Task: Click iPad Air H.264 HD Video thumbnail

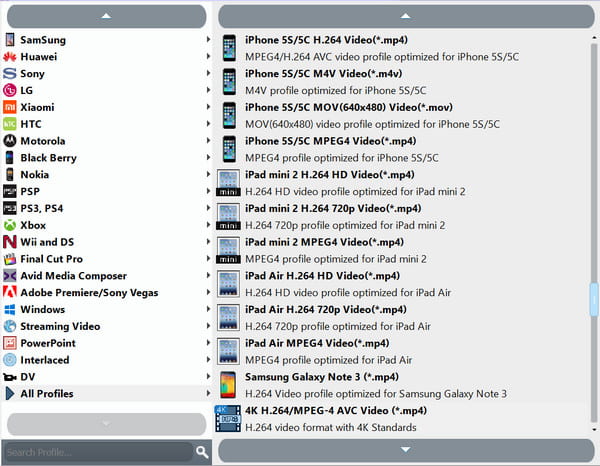Action: point(228,284)
